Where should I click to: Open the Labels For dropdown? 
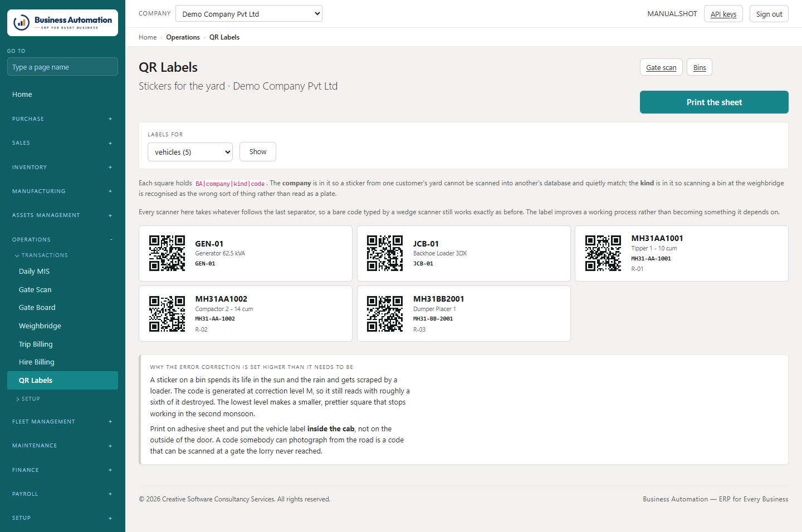pyautogui.click(x=190, y=152)
